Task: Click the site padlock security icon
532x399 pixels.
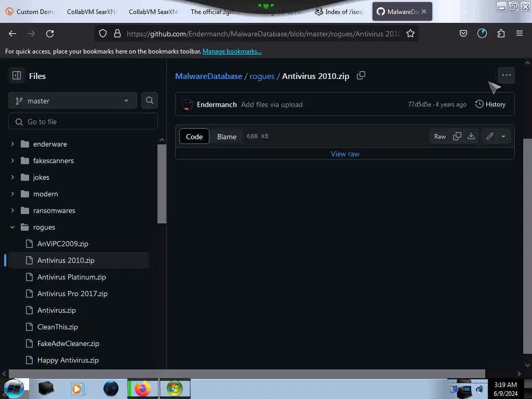Action: (x=117, y=34)
